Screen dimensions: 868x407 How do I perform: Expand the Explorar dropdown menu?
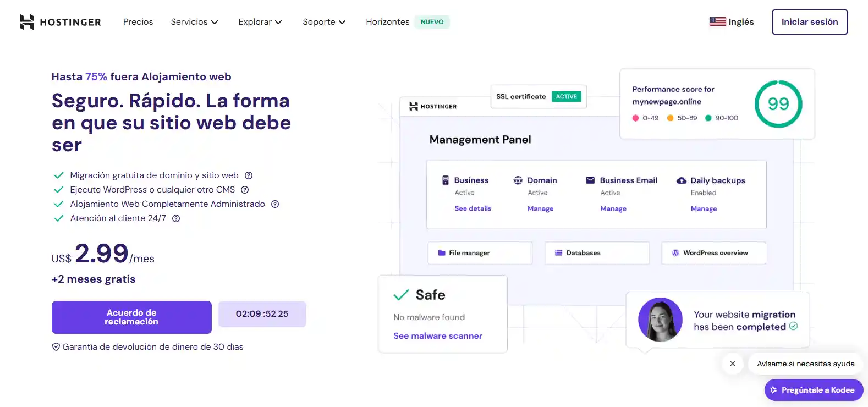coord(260,22)
